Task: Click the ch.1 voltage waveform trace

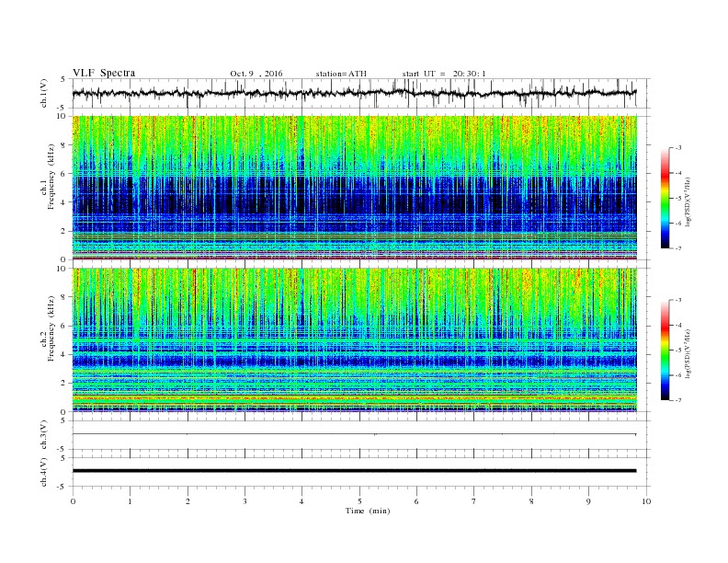Action: (354, 93)
